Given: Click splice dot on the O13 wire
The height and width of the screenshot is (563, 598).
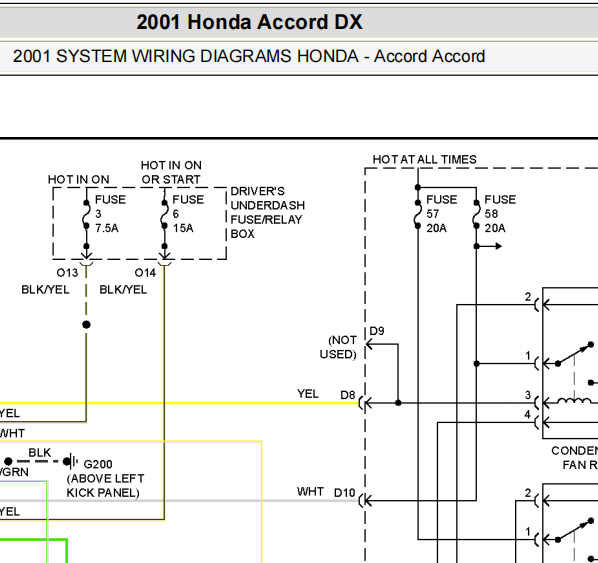Looking at the screenshot, I should tap(87, 325).
